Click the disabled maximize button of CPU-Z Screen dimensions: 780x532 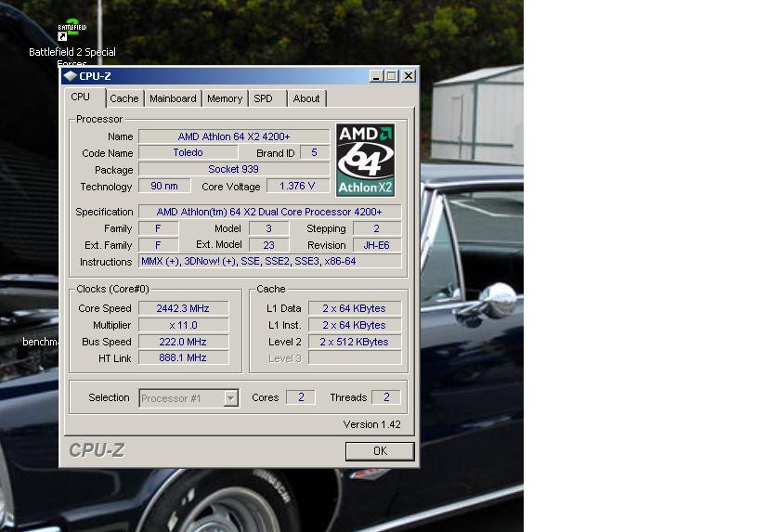(392, 76)
